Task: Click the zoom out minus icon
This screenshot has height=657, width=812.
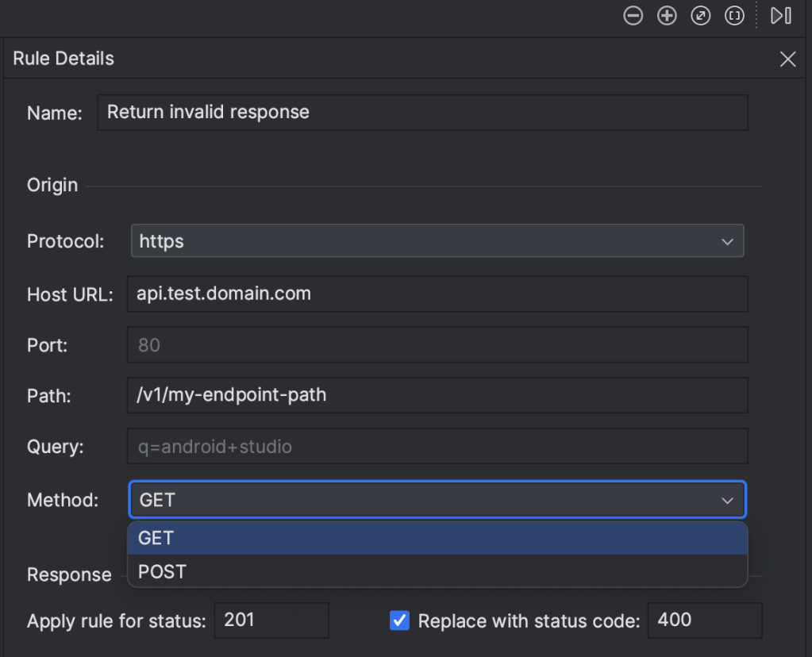Action: pos(633,16)
